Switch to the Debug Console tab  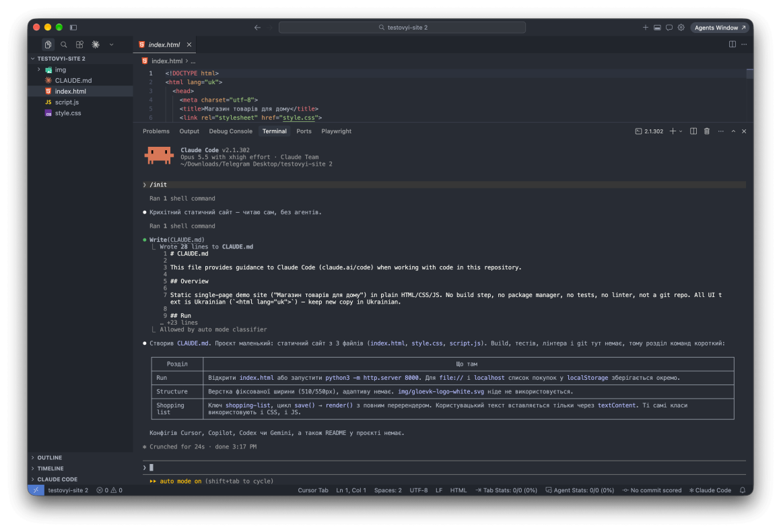tap(231, 131)
